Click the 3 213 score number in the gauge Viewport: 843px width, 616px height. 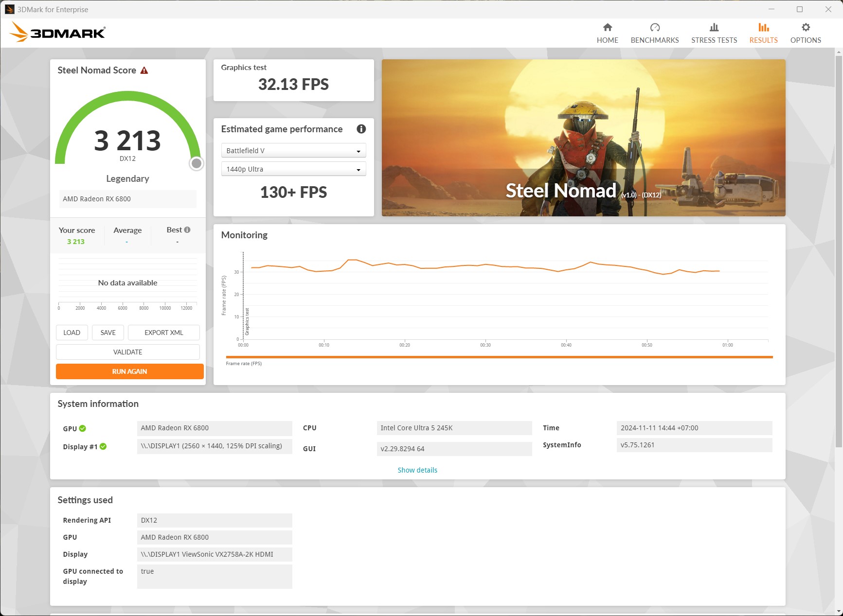point(127,141)
